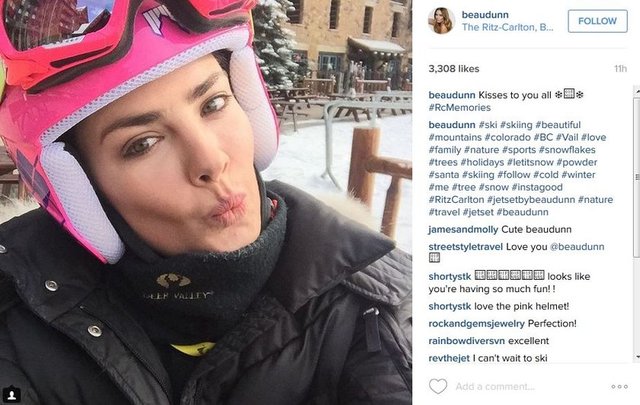
Task: Open rainbowdiversvn commenter profile
Action: pyautogui.click(x=467, y=341)
